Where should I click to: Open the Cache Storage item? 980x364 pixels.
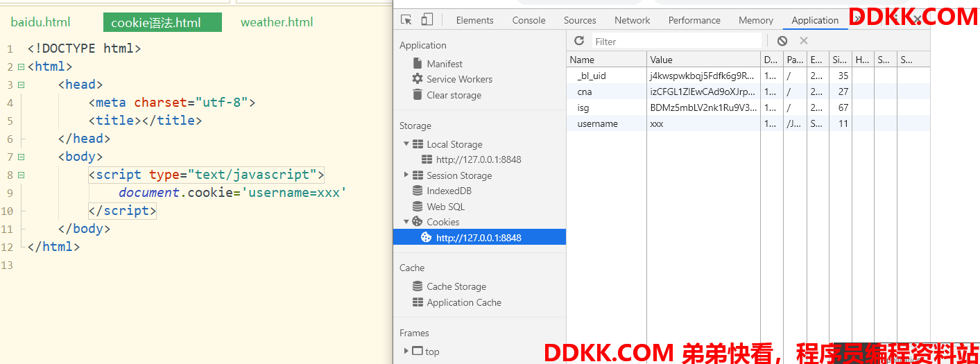pyautogui.click(x=456, y=286)
